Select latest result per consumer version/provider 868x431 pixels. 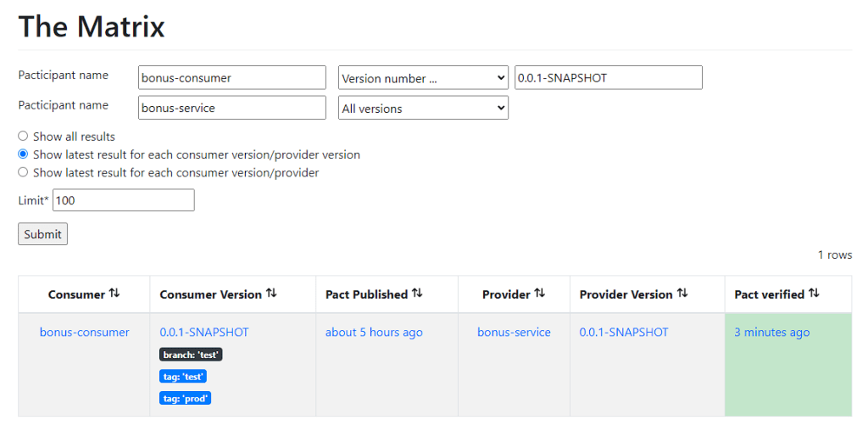coord(24,173)
